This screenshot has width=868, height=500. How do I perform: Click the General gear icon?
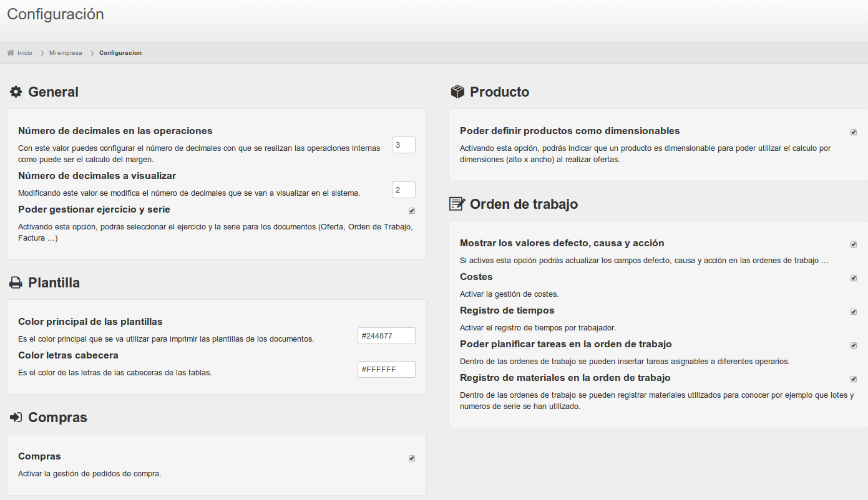click(16, 92)
